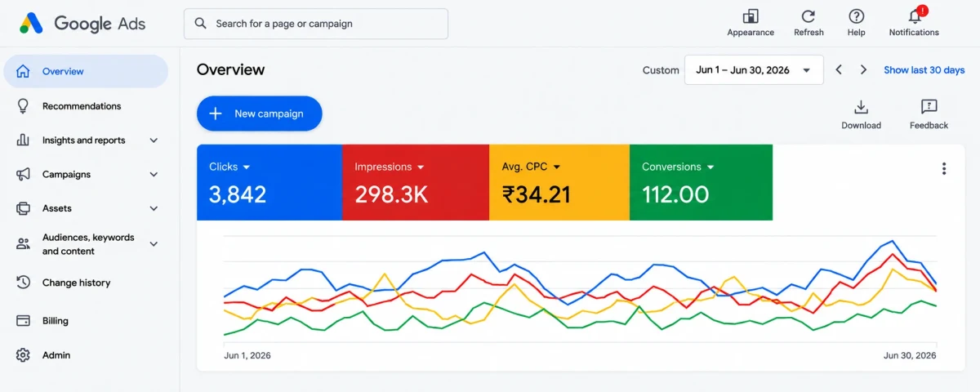Click the red notification alert badge
The height and width of the screenshot is (392, 980).
pyautogui.click(x=923, y=11)
